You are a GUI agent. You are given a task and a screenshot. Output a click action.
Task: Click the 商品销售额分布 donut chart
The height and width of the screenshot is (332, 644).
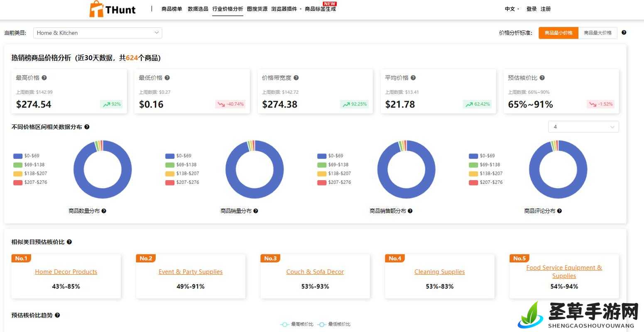(406, 169)
